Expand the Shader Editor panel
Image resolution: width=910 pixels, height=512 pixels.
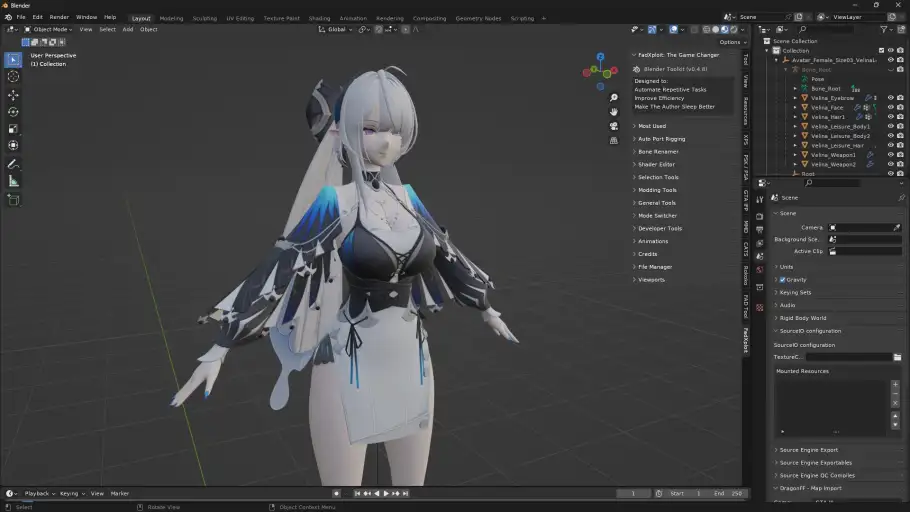(x=656, y=164)
